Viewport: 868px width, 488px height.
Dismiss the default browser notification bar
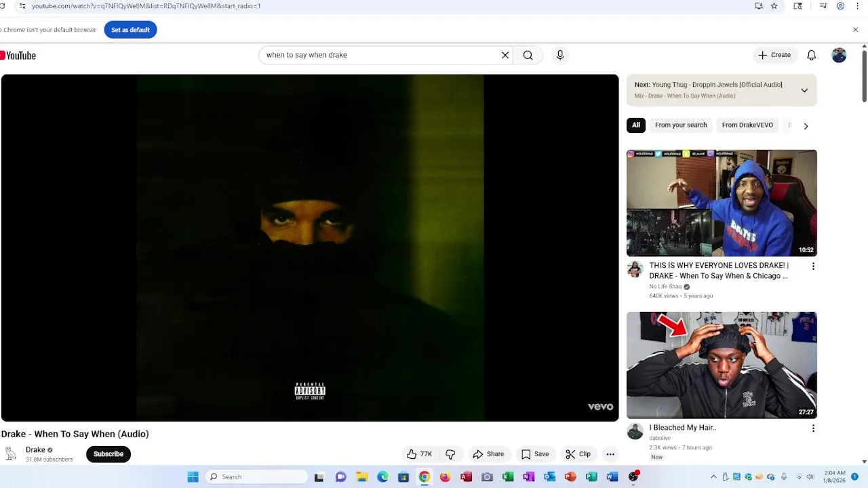click(855, 30)
